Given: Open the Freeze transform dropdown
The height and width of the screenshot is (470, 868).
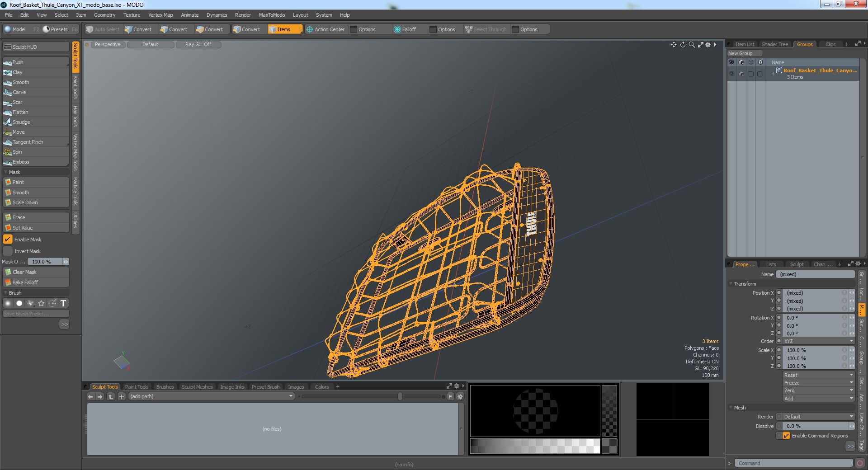Looking at the screenshot, I should (818, 383).
